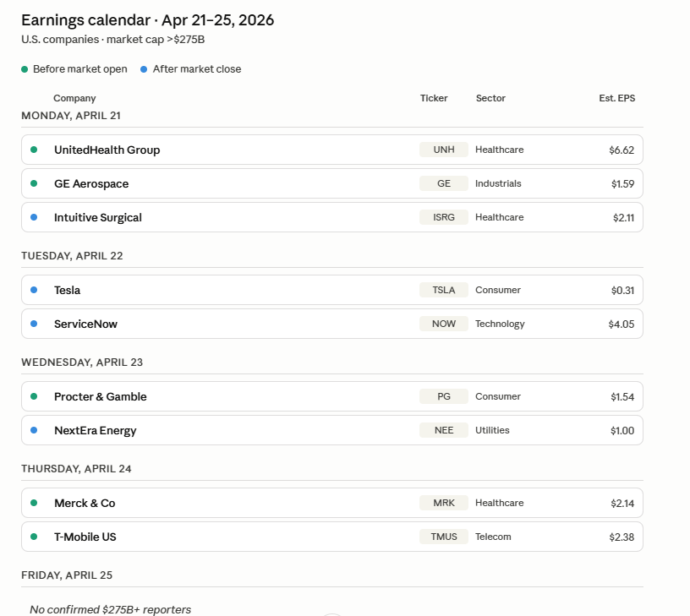690x616 pixels.
Task: Click the NOW ticker badge
Action: 443,324
